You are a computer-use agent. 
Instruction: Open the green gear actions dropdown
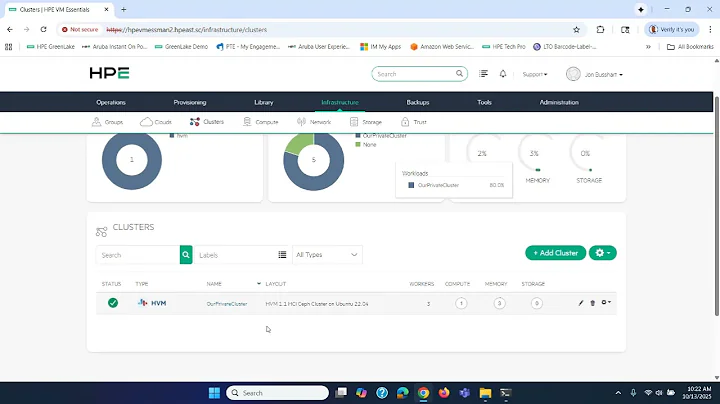coord(602,253)
